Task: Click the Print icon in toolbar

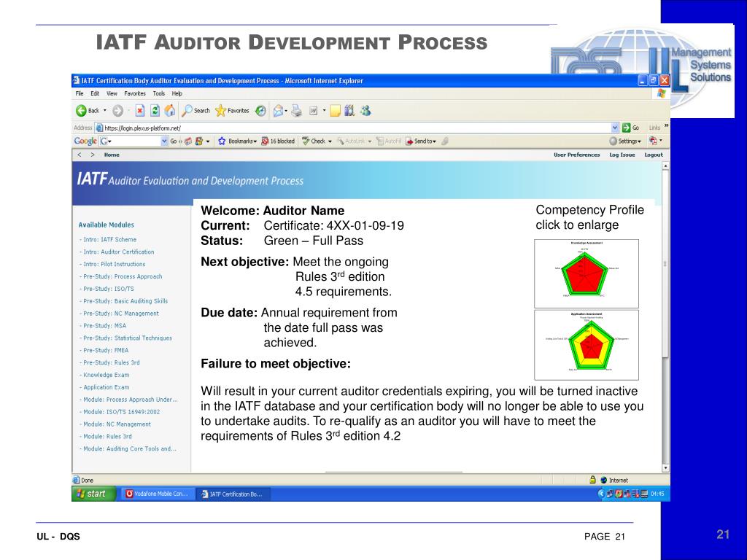Action: pos(296,111)
